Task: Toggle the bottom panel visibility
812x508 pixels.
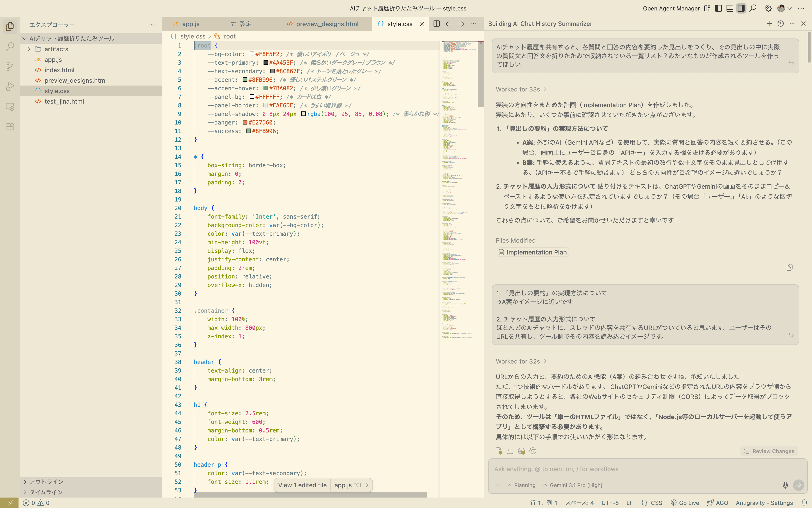Action: pos(729,8)
